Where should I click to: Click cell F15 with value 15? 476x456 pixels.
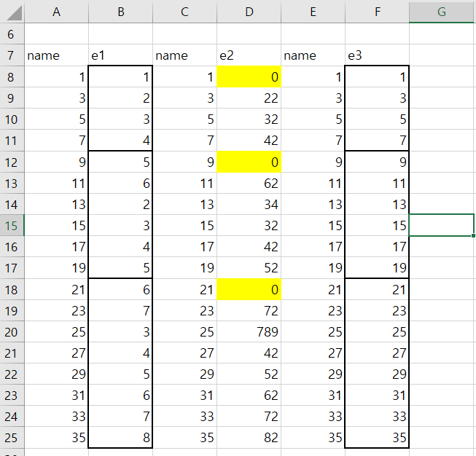pyautogui.click(x=377, y=225)
